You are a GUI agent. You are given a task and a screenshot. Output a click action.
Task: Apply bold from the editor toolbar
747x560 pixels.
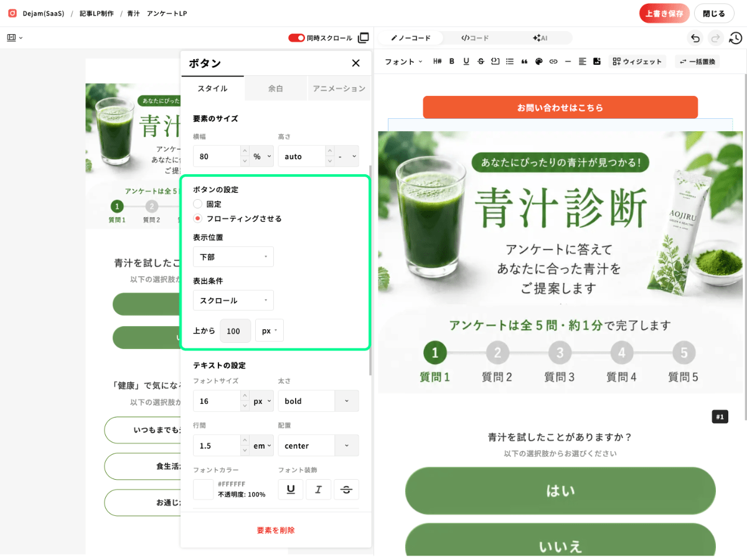pos(451,61)
